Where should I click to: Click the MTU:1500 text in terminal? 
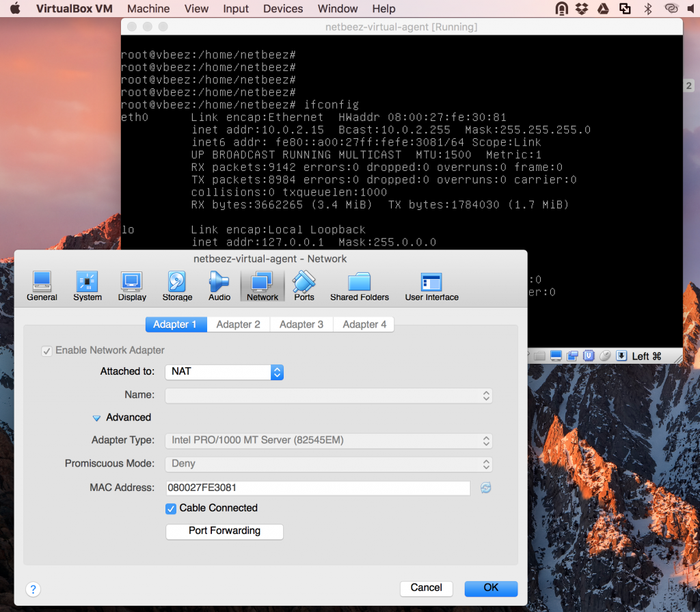443,155
